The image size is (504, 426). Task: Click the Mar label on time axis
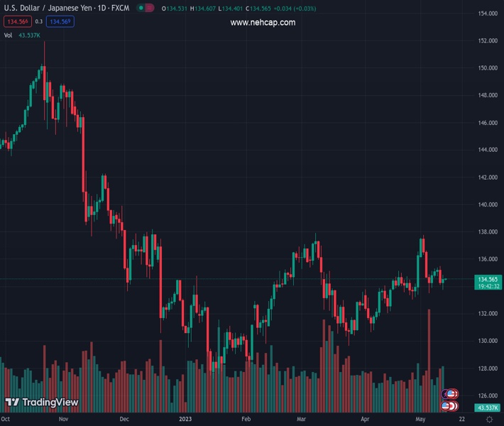(301, 420)
